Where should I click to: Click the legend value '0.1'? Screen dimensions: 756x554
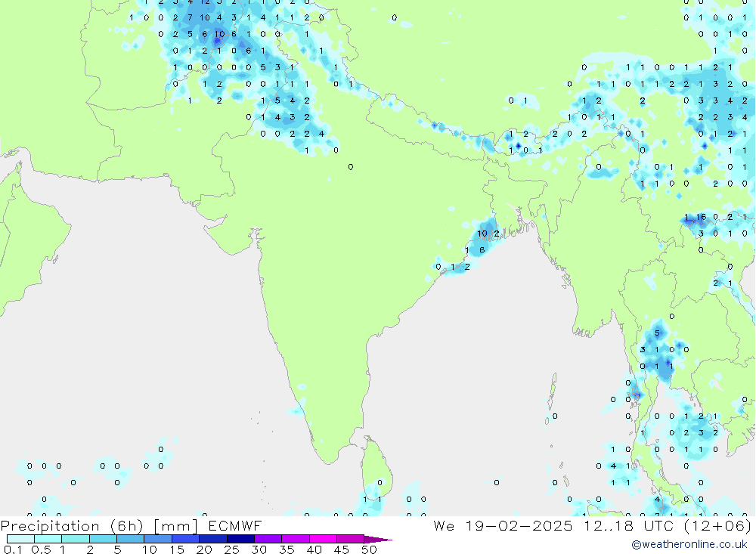13,549
